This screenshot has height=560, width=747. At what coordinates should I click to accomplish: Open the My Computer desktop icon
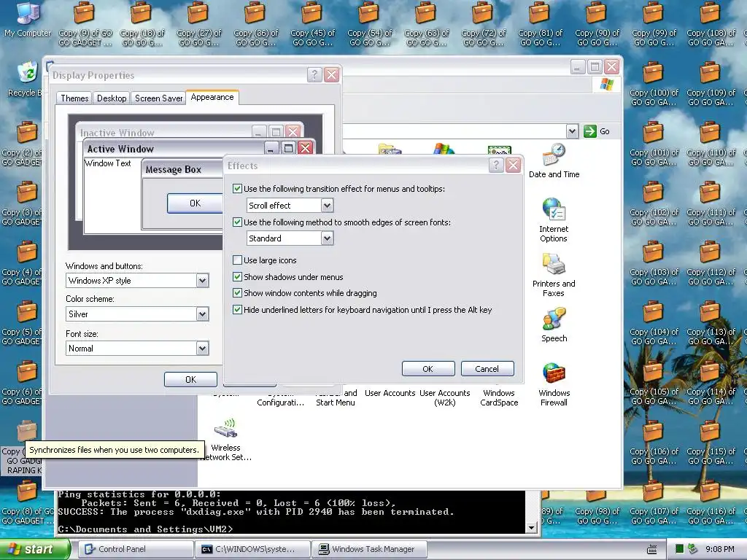[28, 19]
